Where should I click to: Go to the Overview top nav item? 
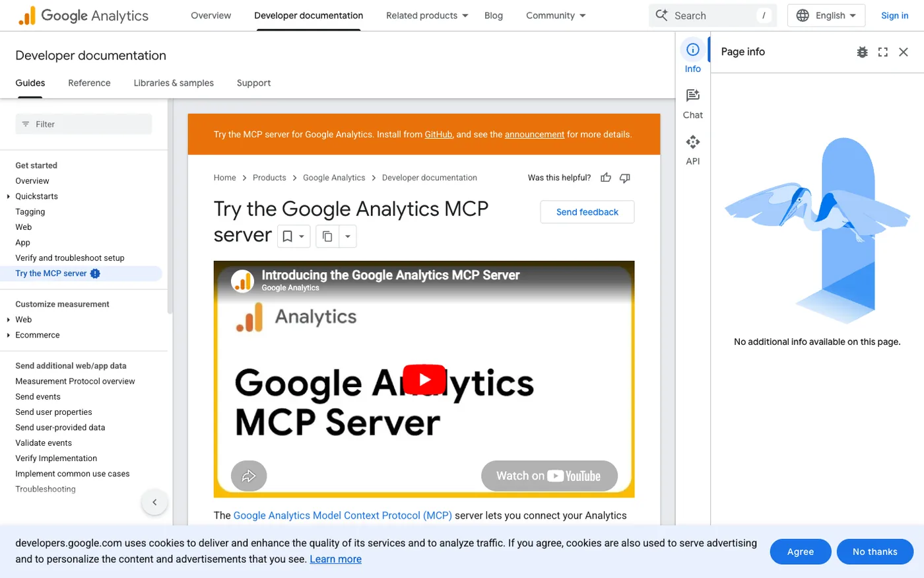click(211, 16)
